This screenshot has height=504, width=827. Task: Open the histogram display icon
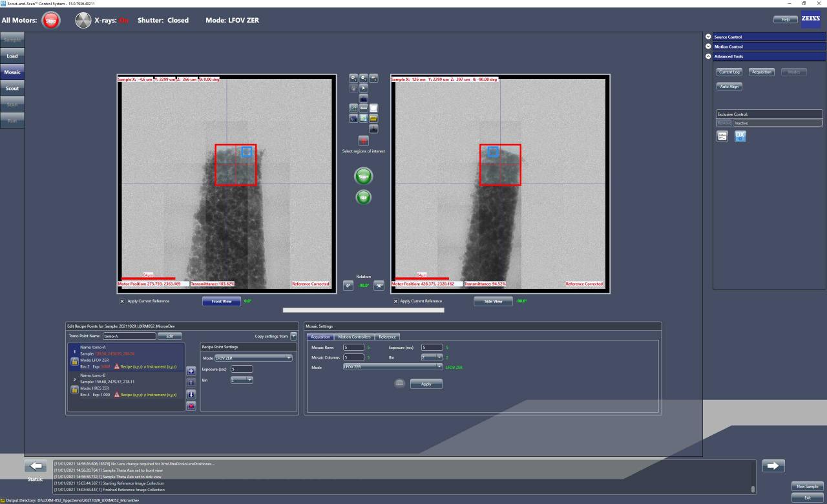click(364, 98)
